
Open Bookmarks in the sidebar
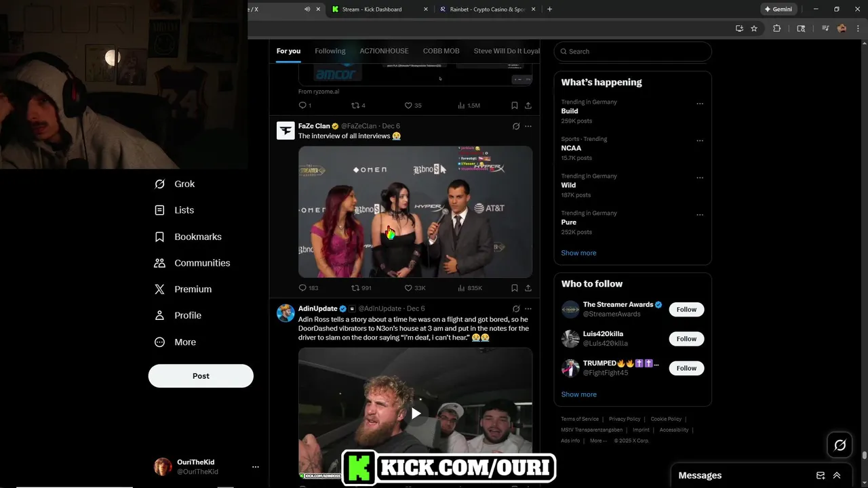[x=188, y=237]
